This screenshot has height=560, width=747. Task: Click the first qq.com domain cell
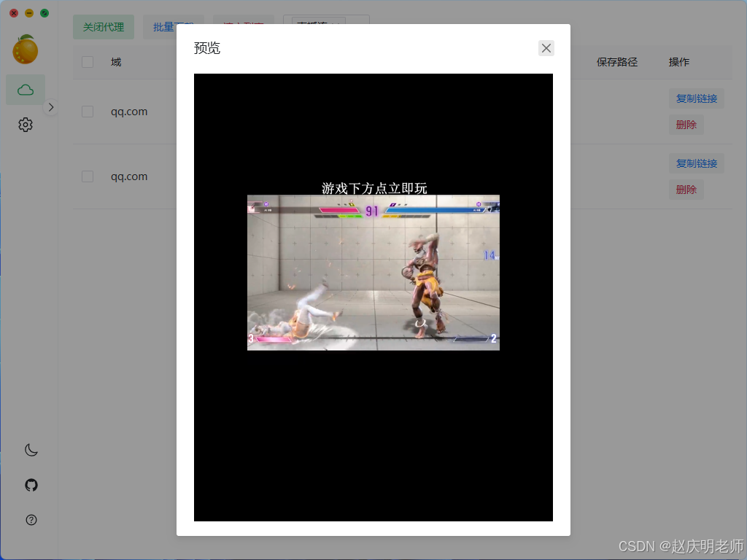[x=129, y=112]
